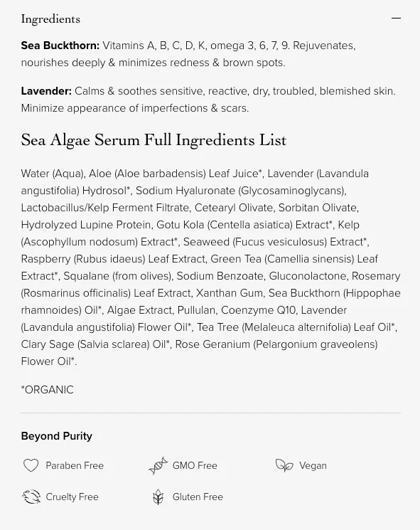Select the Cruelty Free label
Viewport: 420px width, 530px height.
72,497
